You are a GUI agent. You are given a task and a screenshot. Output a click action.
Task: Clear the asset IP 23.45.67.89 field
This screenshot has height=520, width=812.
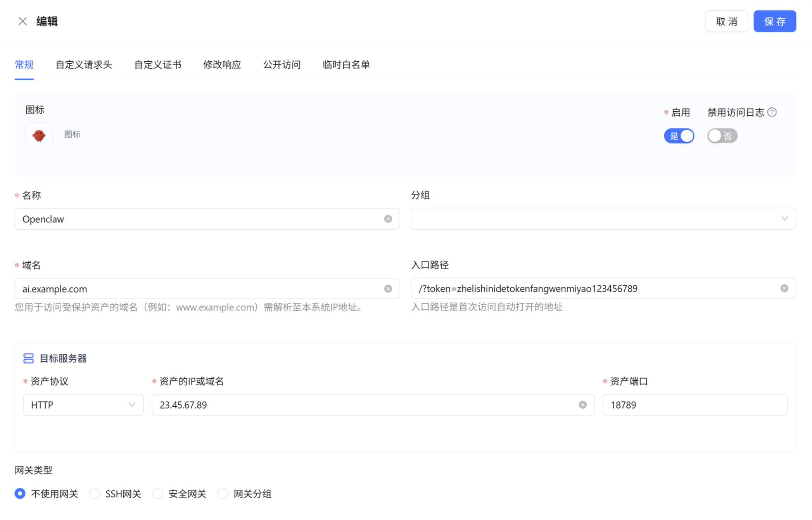click(x=582, y=404)
